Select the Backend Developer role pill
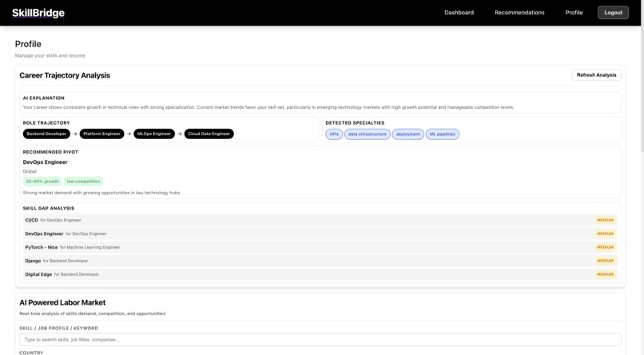 (x=46, y=134)
